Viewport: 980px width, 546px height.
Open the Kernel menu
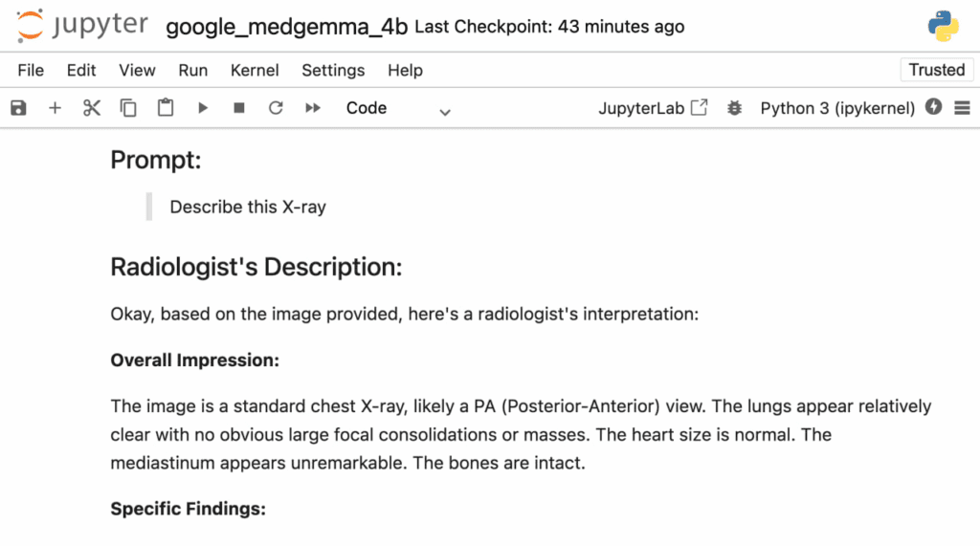click(255, 70)
